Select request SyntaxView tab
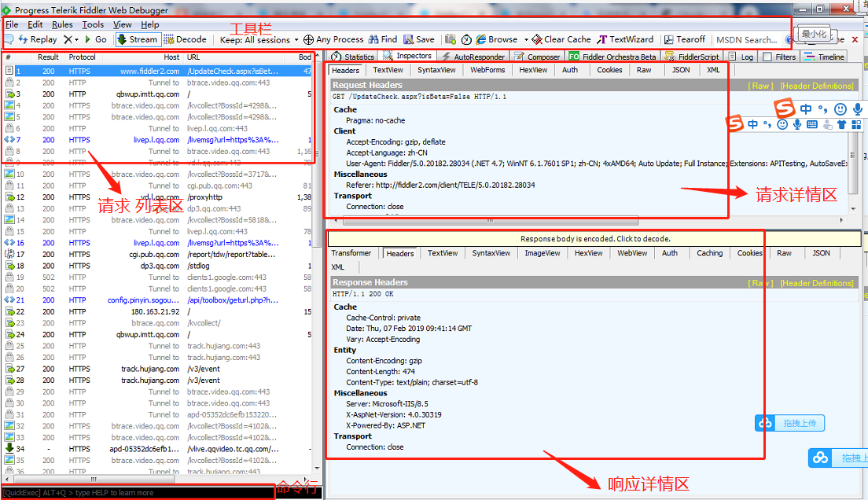The height and width of the screenshot is (500, 868). pos(436,70)
